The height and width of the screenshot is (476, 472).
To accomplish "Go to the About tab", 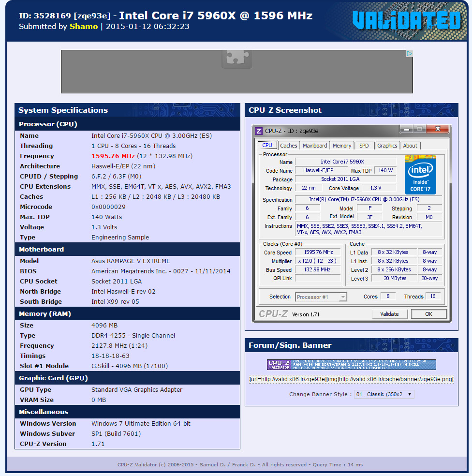I will [x=410, y=146].
